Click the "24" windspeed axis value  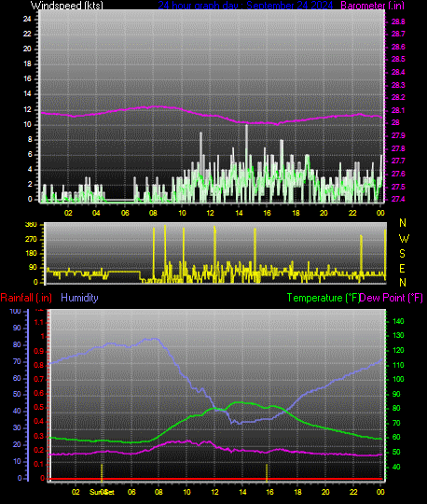click(27, 19)
